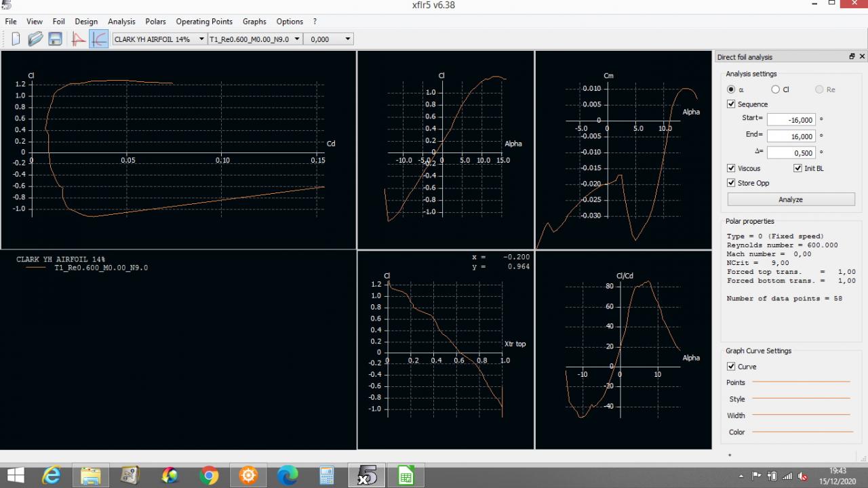Uncheck the Viscous checkbox
This screenshot has height=488, width=868.
click(731, 168)
